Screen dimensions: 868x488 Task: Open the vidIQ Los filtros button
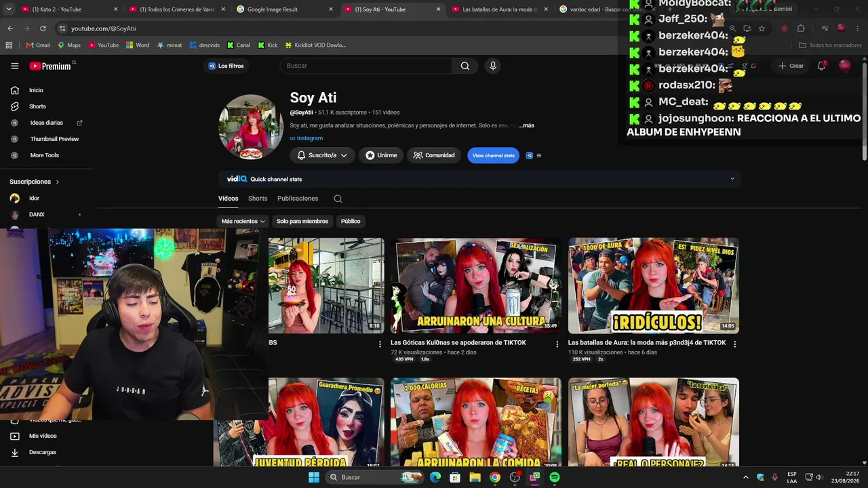click(x=226, y=66)
